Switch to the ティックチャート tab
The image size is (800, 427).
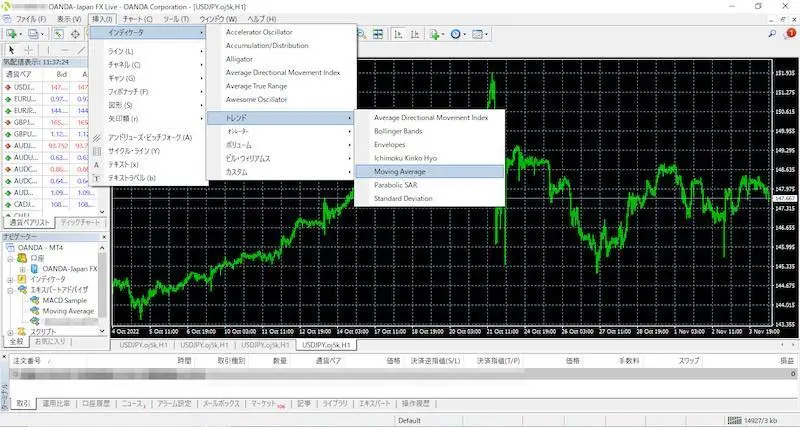[81, 222]
